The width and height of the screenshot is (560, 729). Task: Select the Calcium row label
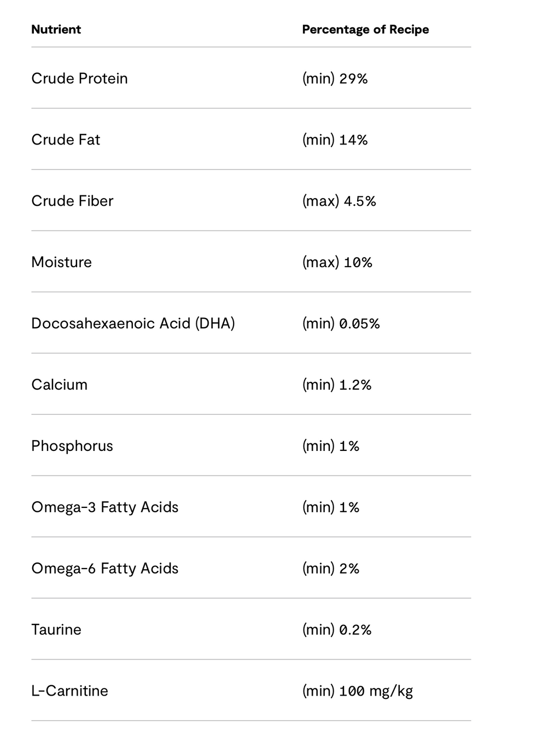click(59, 385)
